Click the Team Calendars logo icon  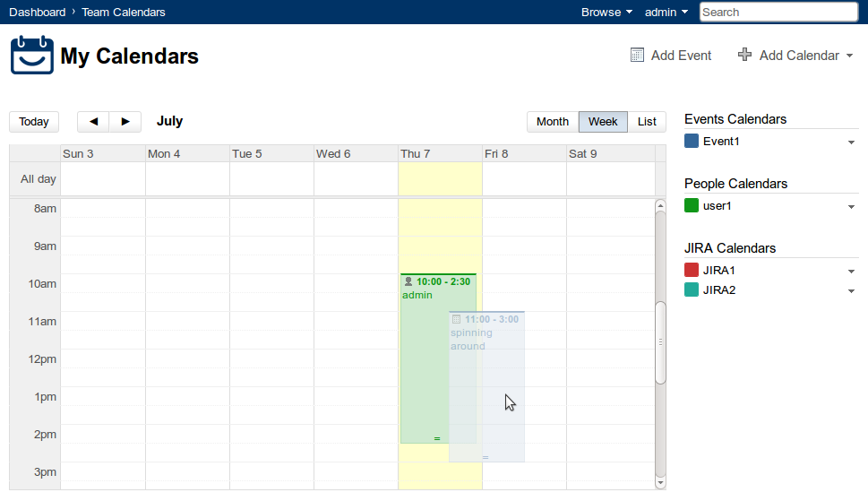coord(32,56)
